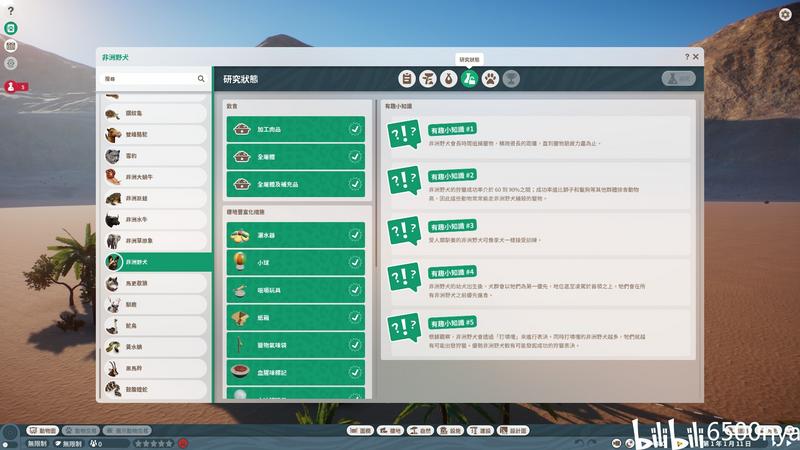Open the 建設 construction build menu in the bottom bar
The image size is (800, 450).
coord(481,431)
